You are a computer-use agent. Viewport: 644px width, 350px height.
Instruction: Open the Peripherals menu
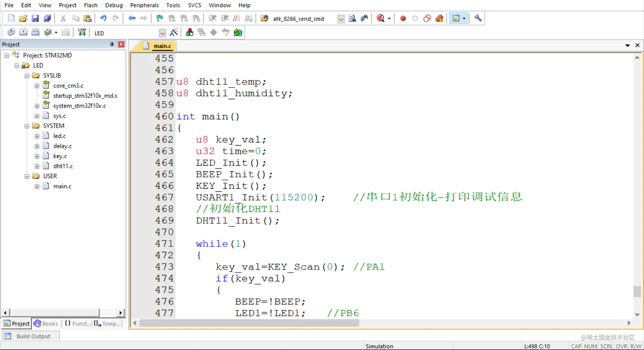coord(144,5)
